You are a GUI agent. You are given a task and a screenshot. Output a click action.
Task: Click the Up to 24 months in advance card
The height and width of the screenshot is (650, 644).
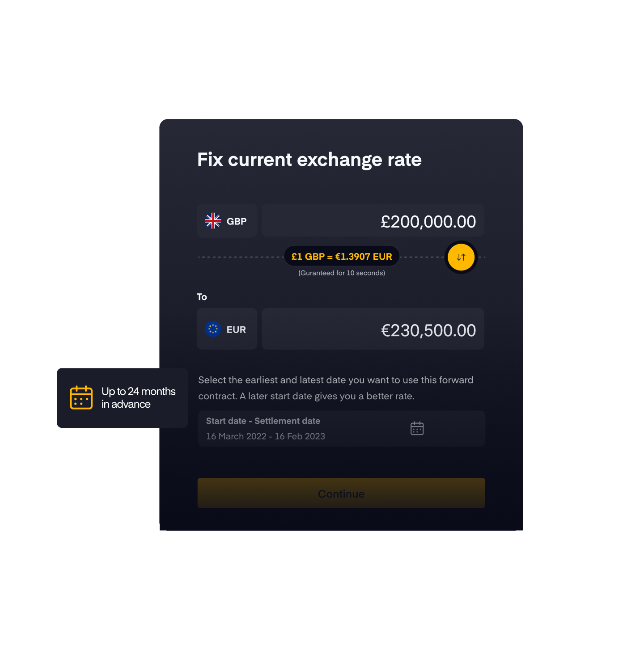coord(123,398)
